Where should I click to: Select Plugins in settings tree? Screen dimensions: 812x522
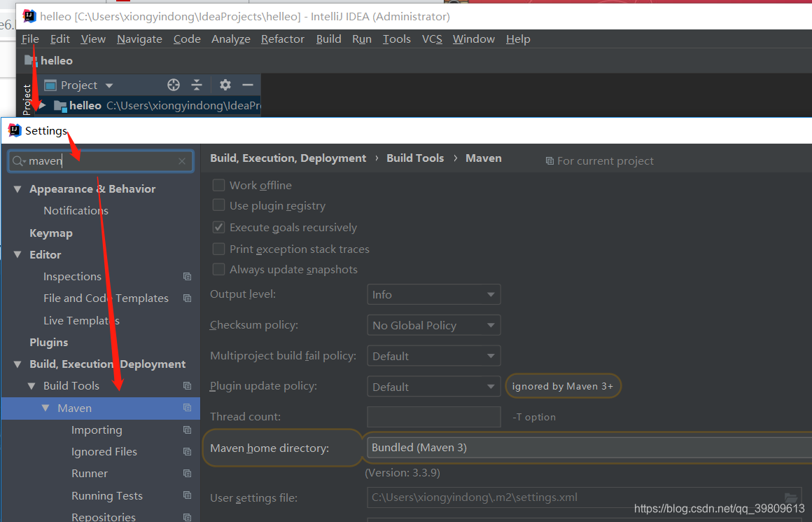coord(49,342)
